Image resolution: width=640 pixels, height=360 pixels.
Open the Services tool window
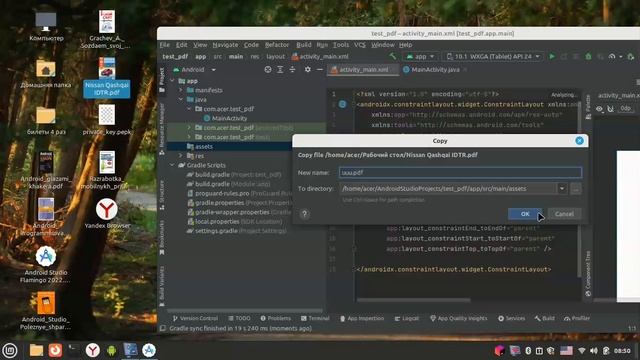click(512, 318)
